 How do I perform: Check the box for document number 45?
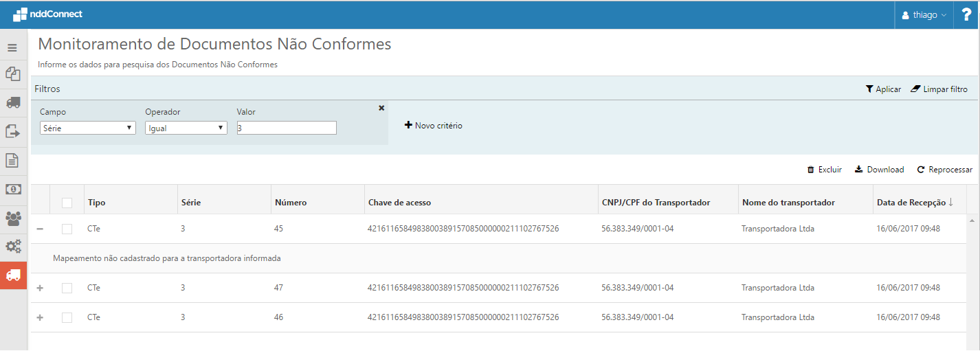pyautogui.click(x=67, y=229)
